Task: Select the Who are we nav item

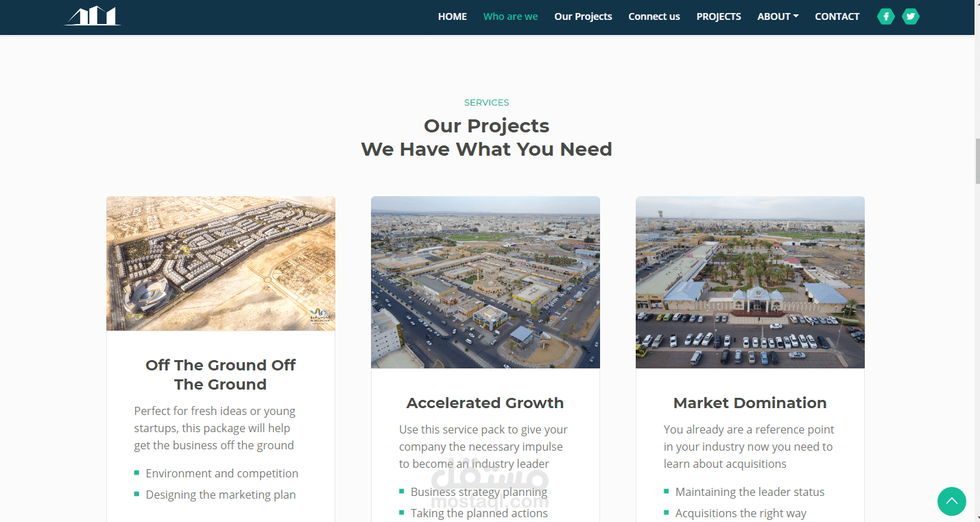Action: tap(510, 16)
